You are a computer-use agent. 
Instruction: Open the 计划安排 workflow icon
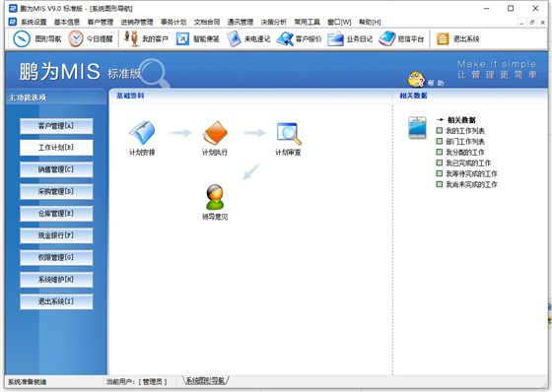point(142,133)
